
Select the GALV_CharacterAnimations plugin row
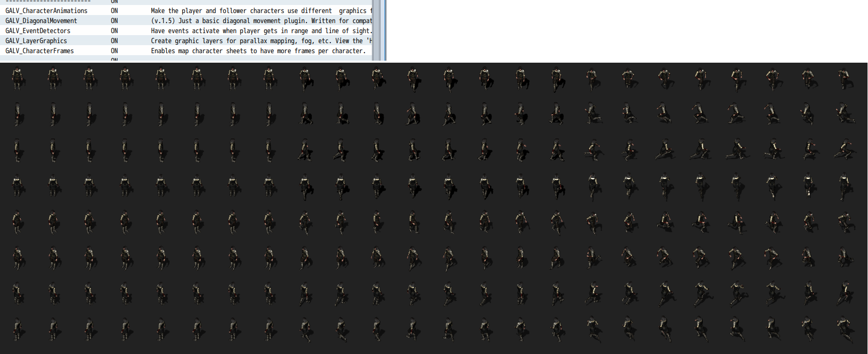click(x=187, y=11)
